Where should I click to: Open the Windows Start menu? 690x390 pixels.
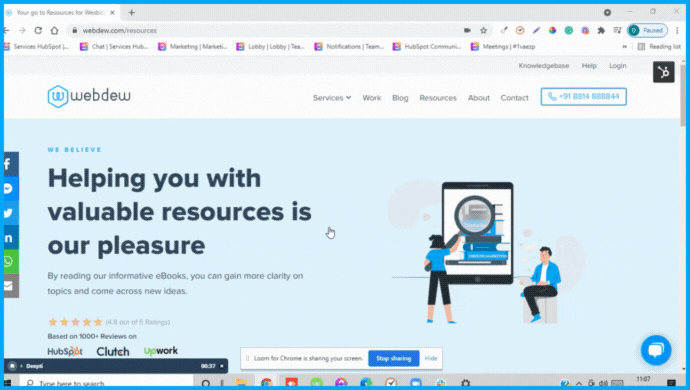point(7,383)
